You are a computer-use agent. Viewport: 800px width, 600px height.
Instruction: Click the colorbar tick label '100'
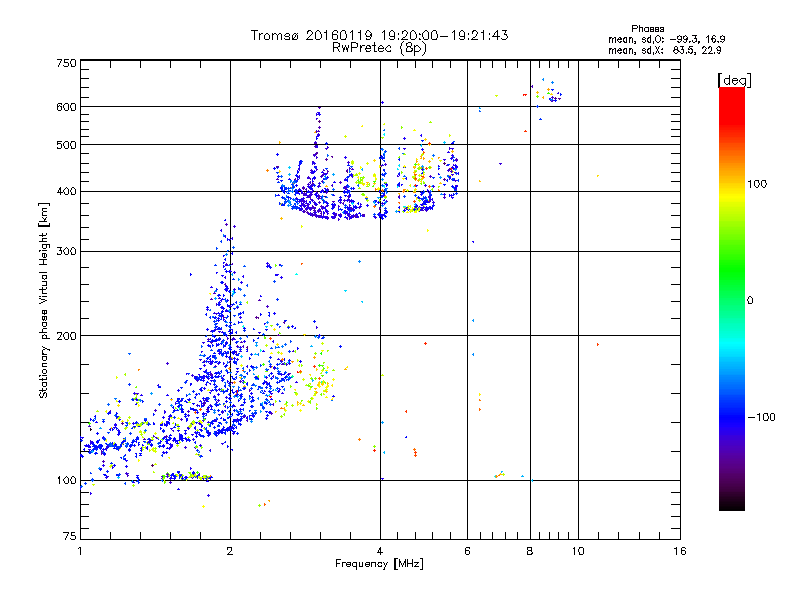pyautogui.click(x=757, y=184)
